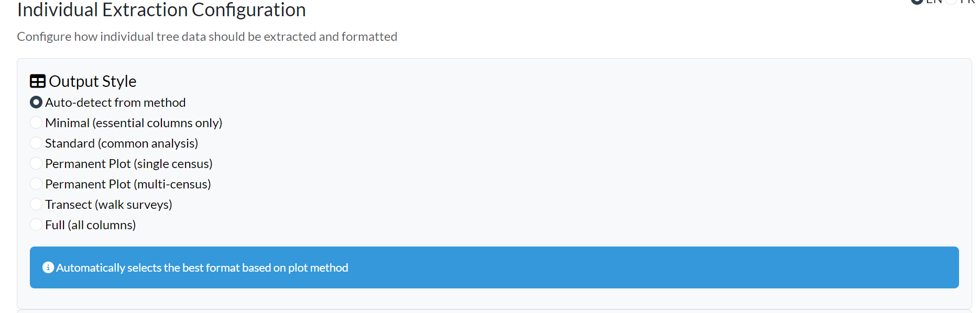The width and height of the screenshot is (980, 313).
Task: Click the Output Style table grid icon
Action: click(x=37, y=81)
